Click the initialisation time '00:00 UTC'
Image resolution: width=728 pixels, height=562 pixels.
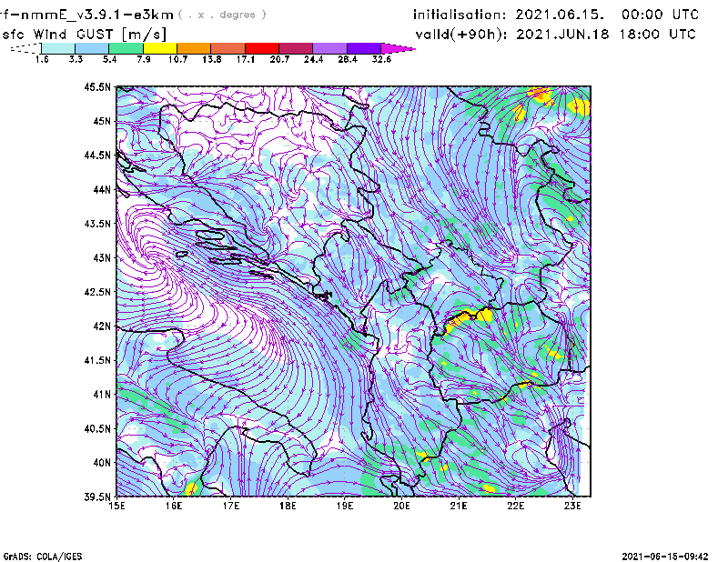click(x=660, y=15)
